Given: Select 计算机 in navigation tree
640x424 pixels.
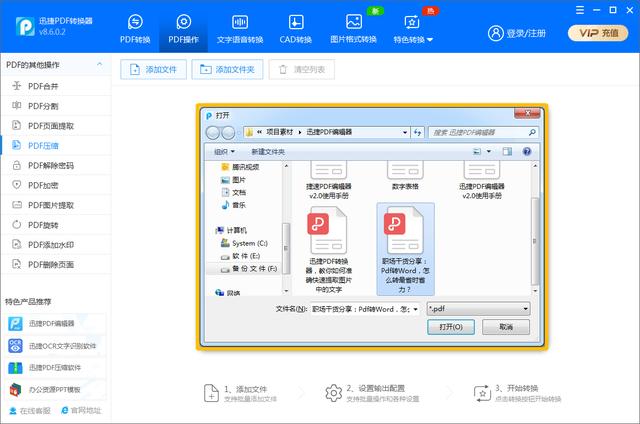Looking at the screenshot, I should coord(231,230).
